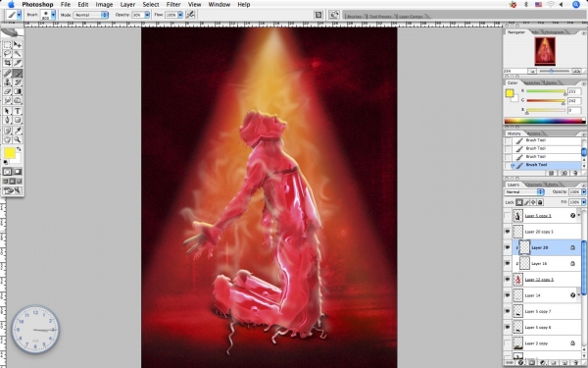Select the Rectangular Marquee tool
The height and width of the screenshot is (368, 588).
[x=7, y=45]
